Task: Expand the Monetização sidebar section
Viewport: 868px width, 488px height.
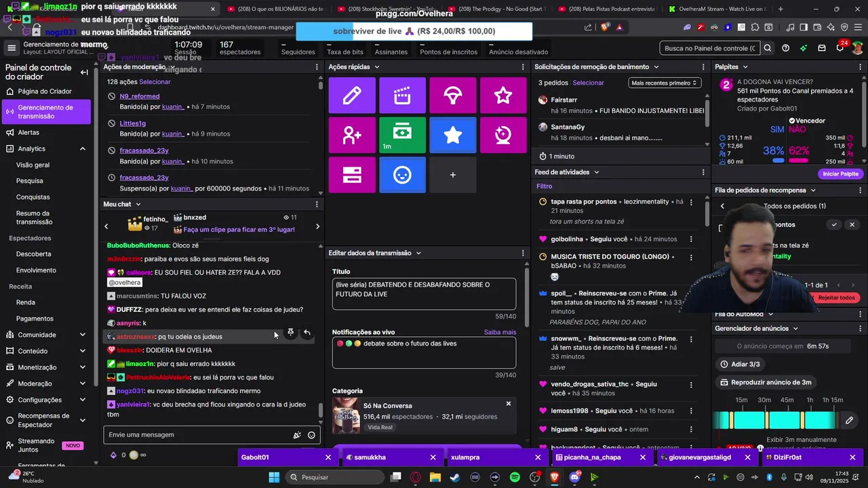Action: coord(83,367)
